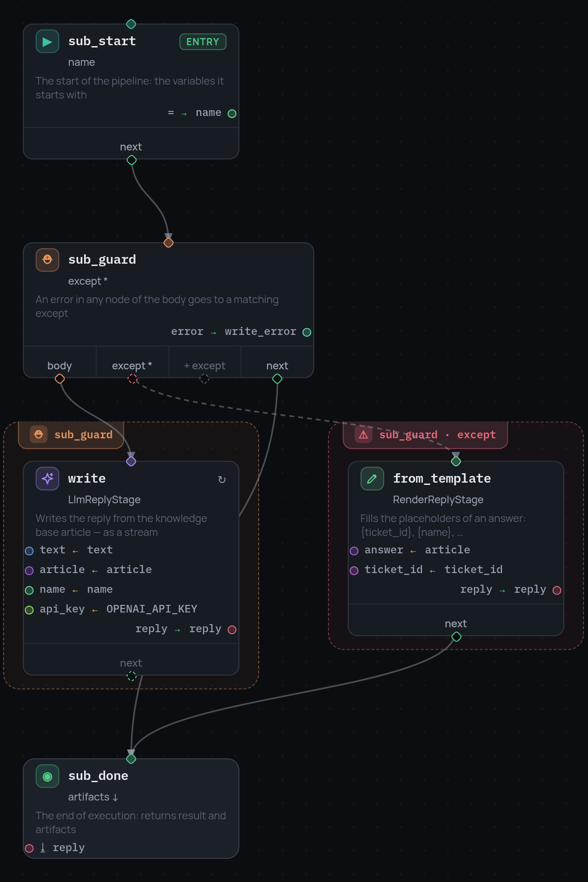This screenshot has width=588, height=882.
Task: Click the dashed next port under write
Action: pos(132,676)
